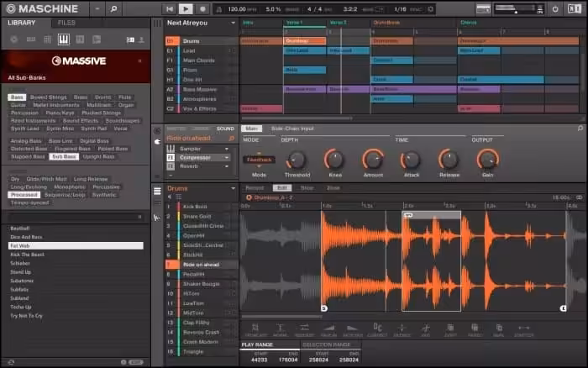Click the audio engine power icon
Image resolution: width=588 pixels, height=368 pixels.
[555, 9]
